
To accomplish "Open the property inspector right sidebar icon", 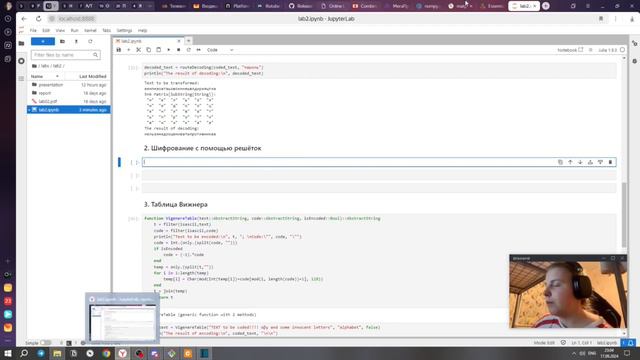I will tap(635, 43).
